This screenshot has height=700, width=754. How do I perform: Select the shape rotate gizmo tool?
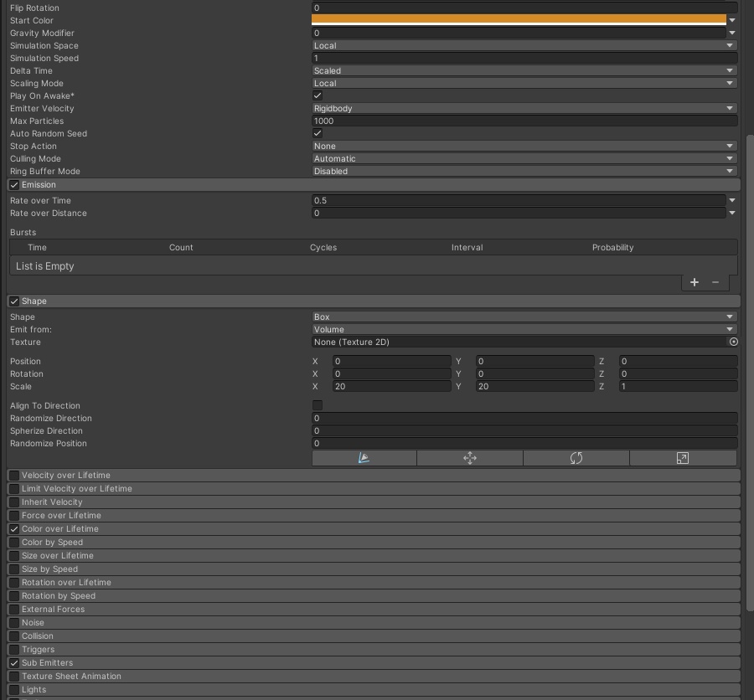pyautogui.click(x=576, y=458)
